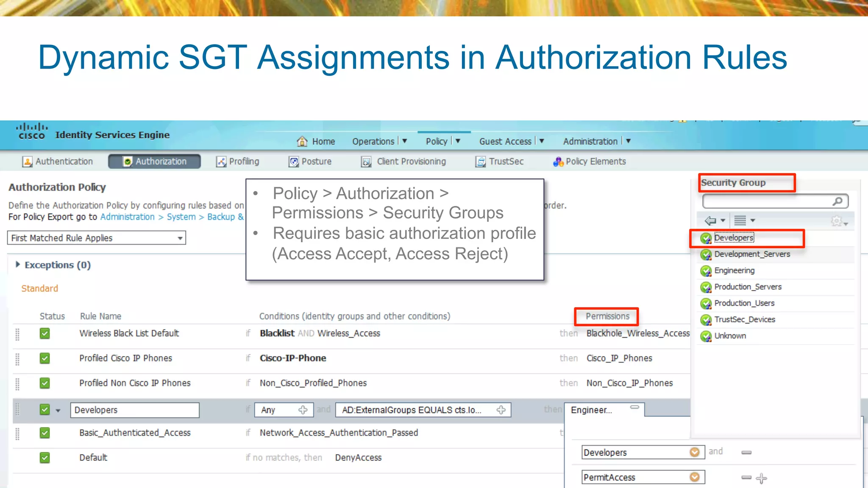
Task: Click Network_Access_Authentication_Passed condition
Action: (x=339, y=433)
